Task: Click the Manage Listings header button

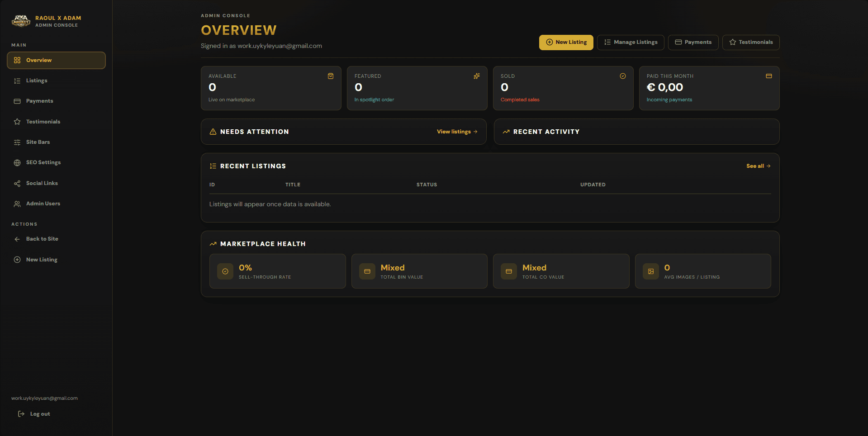Action: coord(631,42)
